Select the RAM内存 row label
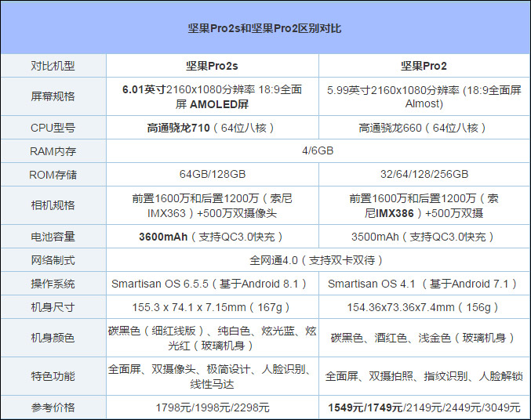The height and width of the screenshot is (420, 531). point(53,151)
